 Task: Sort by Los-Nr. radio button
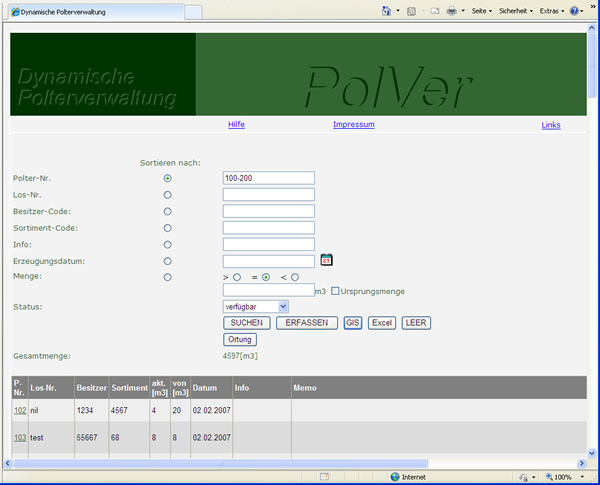pyautogui.click(x=168, y=195)
